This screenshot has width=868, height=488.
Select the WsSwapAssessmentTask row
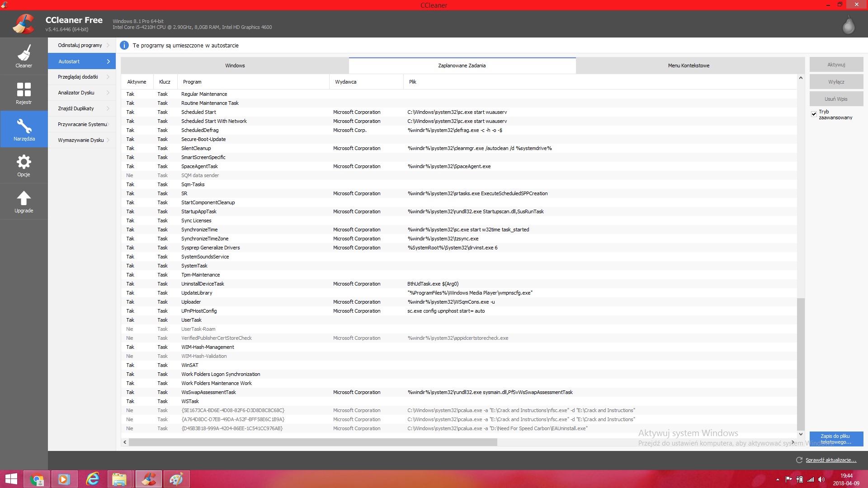click(x=459, y=392)
